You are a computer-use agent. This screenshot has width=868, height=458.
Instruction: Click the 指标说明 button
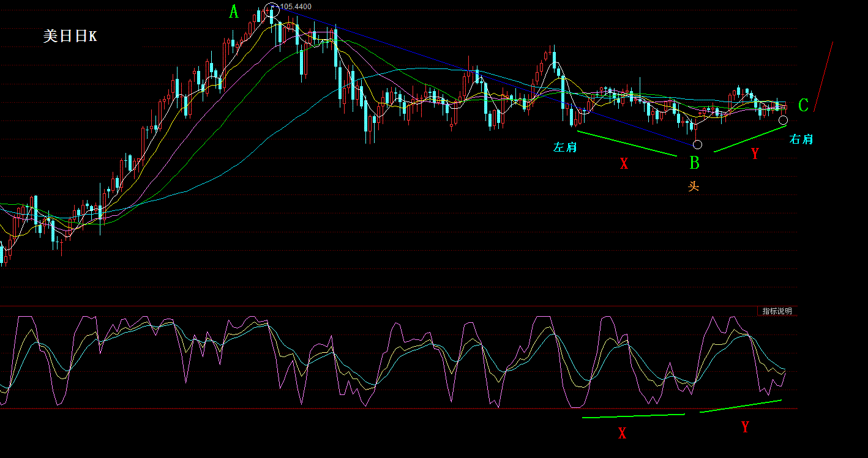[x=777, y=311]
